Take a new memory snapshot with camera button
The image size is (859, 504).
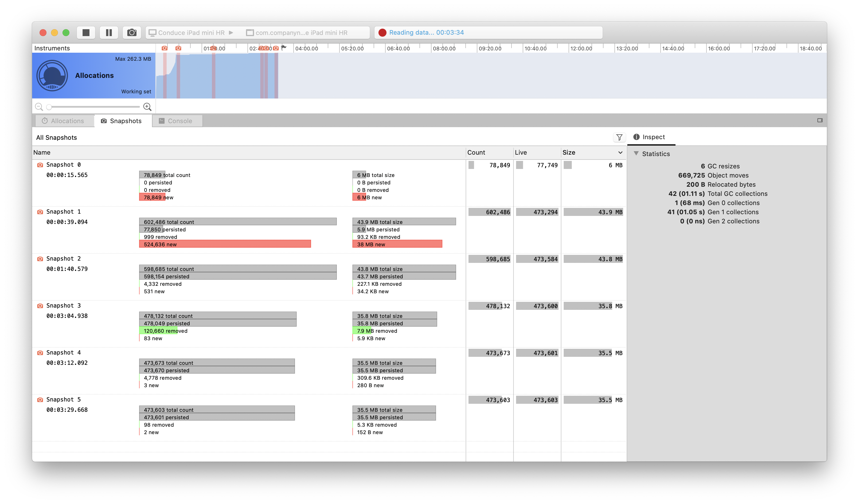point(132,32)
